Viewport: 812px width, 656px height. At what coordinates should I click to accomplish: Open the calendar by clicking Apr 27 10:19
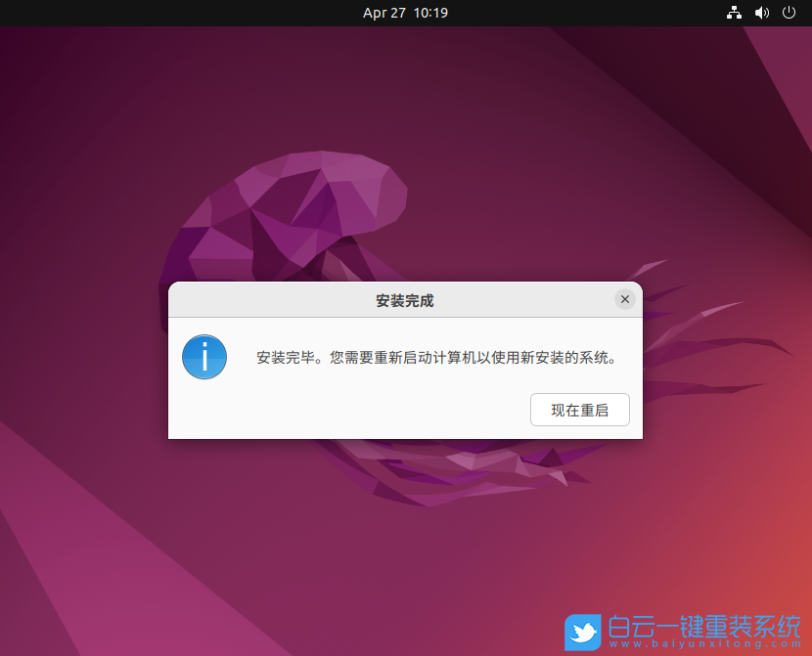tap(405, 13)
